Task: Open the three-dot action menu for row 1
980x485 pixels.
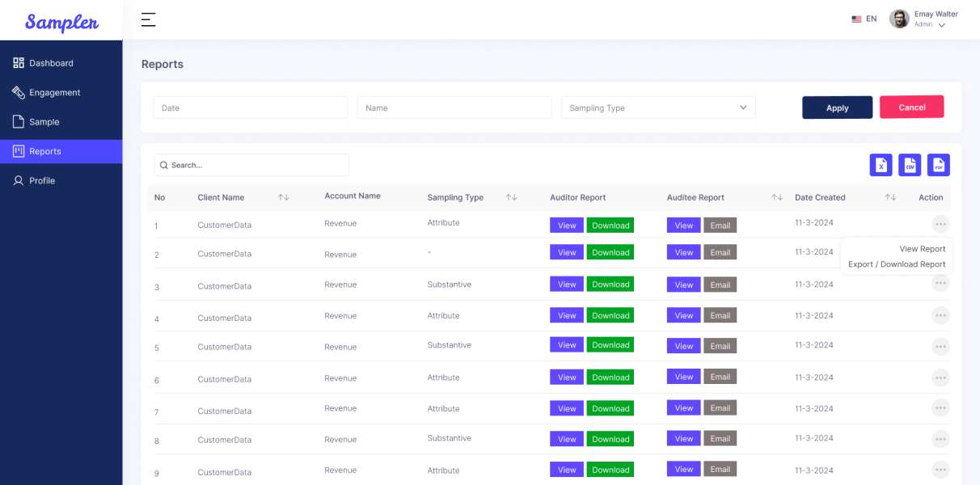Action: (x=940, y=224)
